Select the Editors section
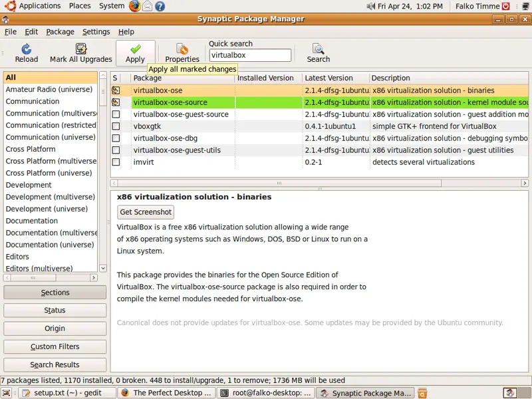This screenshot has height=399, width=532. tap(51, 257)
